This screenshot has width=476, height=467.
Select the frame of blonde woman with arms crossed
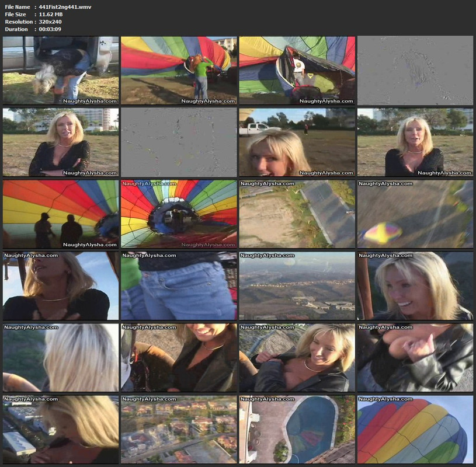[x=61, y=142]
